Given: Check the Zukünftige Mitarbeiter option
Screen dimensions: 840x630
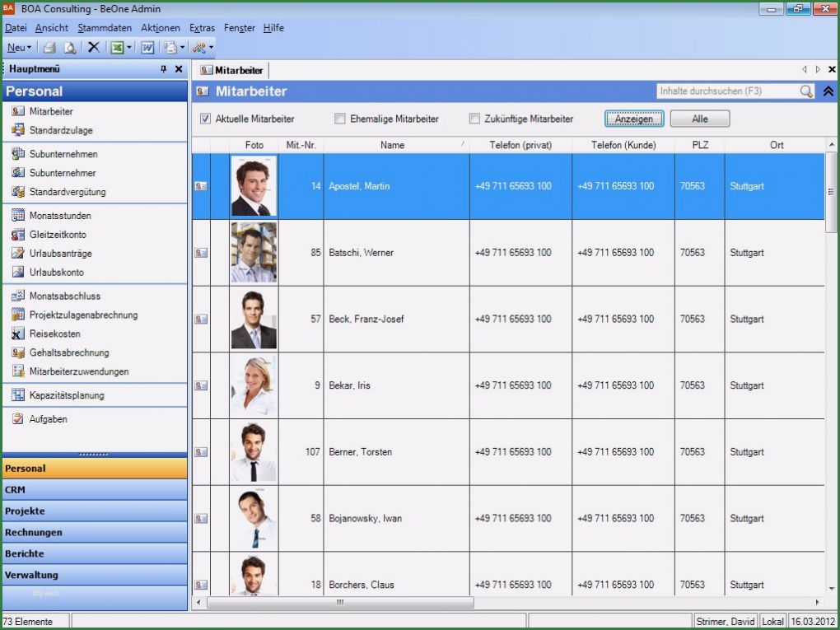Looking at the screenshot, I should click(x=474, y=119).
